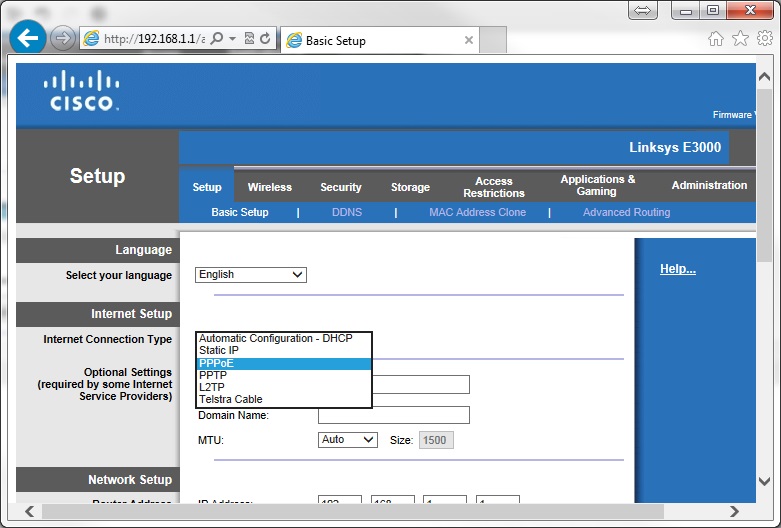This screenshot has width=781, height=528.
Task: Click the window resize double-arrow button
Action: pos(643,10)
